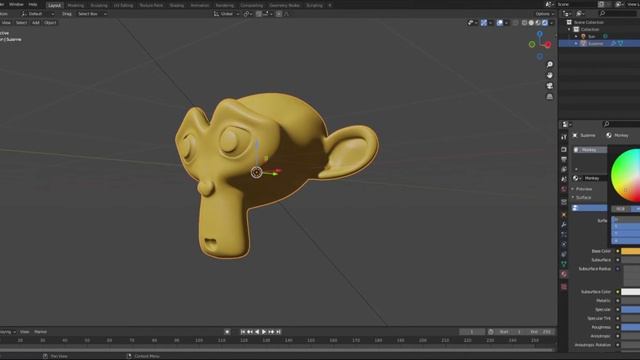The width and height of the screenshot is (640, 360).
Task: Toggle viewport overlays button
Action: (500, 23)
